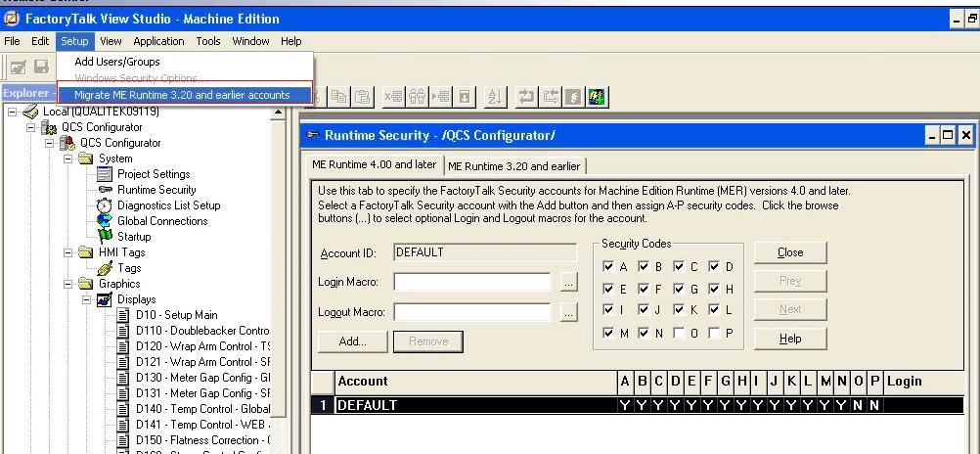The height and width of the screenshot is (454, 980).
Task: Select Migrate ME Runtime 3.20 and earlier accounts
Action: (x=185, y=95)
